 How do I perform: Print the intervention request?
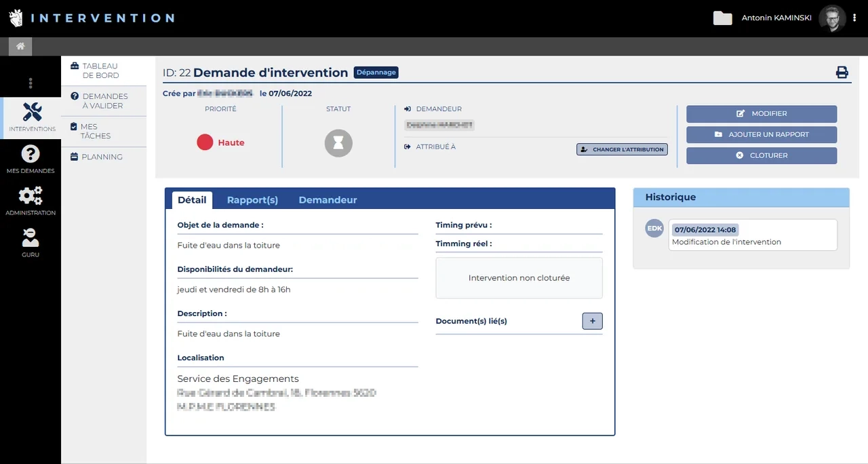click(842, 73)
